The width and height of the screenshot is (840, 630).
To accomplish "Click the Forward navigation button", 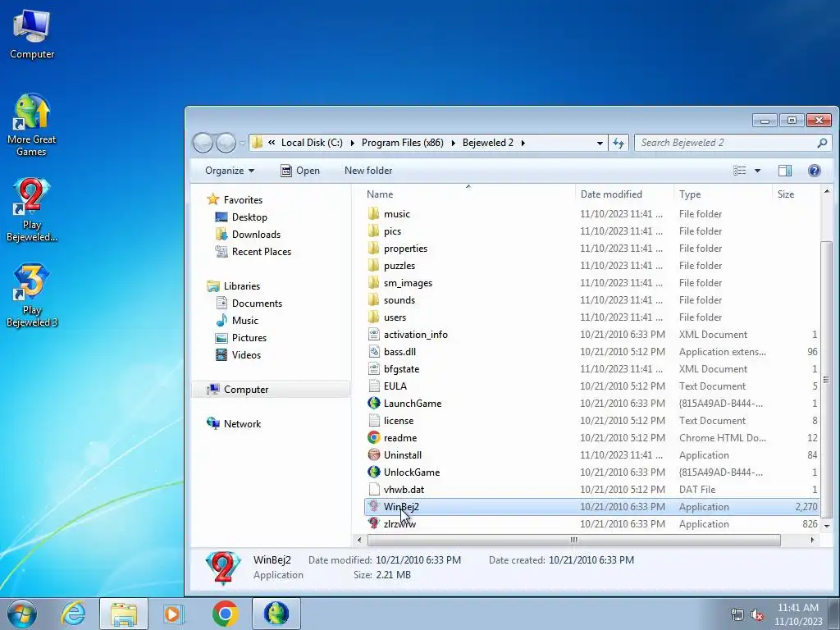I will click(x=226, y=143).
